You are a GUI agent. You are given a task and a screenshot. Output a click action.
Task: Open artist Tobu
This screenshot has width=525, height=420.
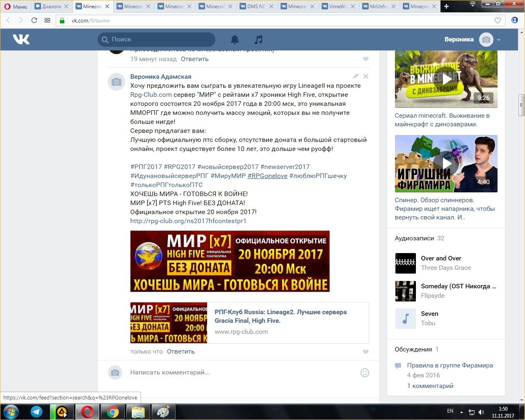tap(428, 323)
